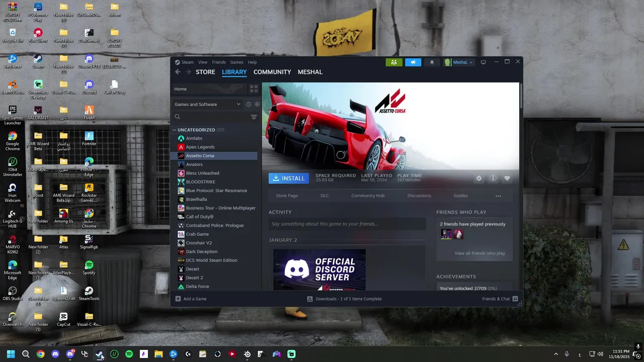Switch library to collections grid view
This screenshot has width=644, height=362.
click(x=254, y=89)
